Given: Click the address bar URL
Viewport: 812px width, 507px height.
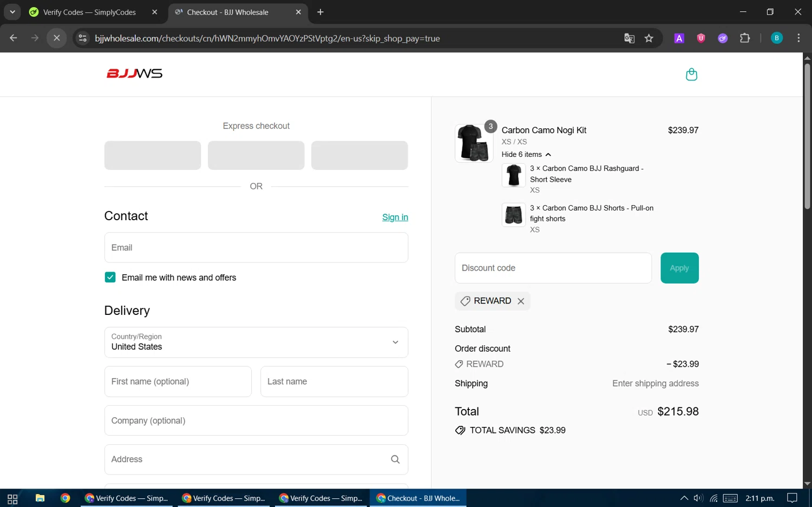Looking at the screenshot, I should click(x=267, y=38).
